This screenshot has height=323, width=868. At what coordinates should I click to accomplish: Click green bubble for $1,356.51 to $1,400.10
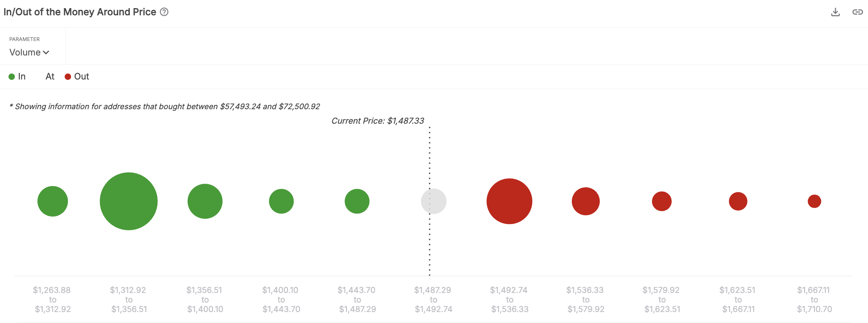tap(205, 201)
